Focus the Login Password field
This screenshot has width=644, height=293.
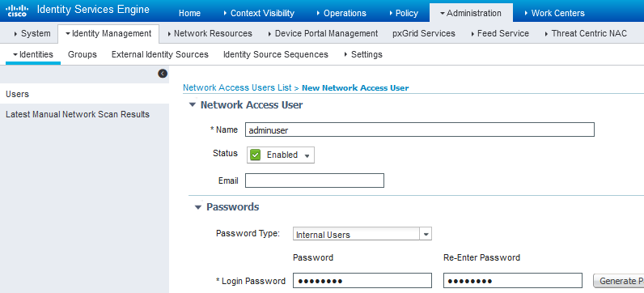[362, 280]
